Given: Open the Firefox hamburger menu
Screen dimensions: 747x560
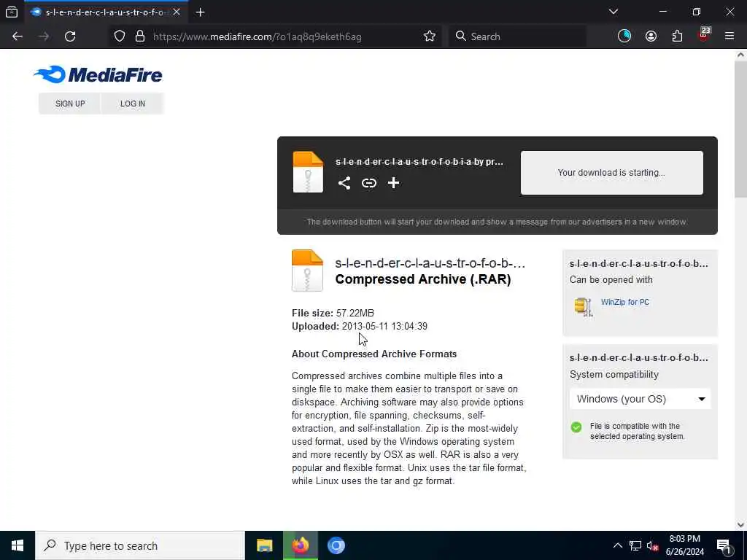Looking at the screenshot, I should pyautogui.click(x=729, y=36).
